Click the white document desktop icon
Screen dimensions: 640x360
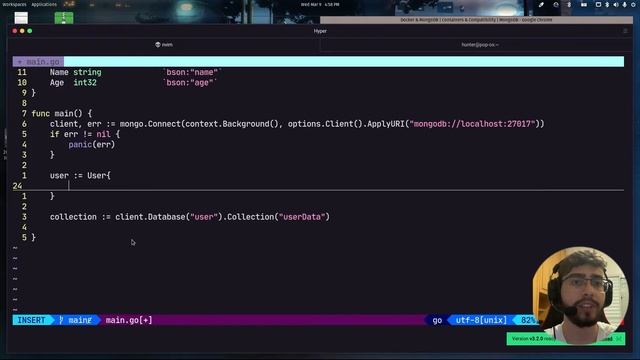coord(21,18)
